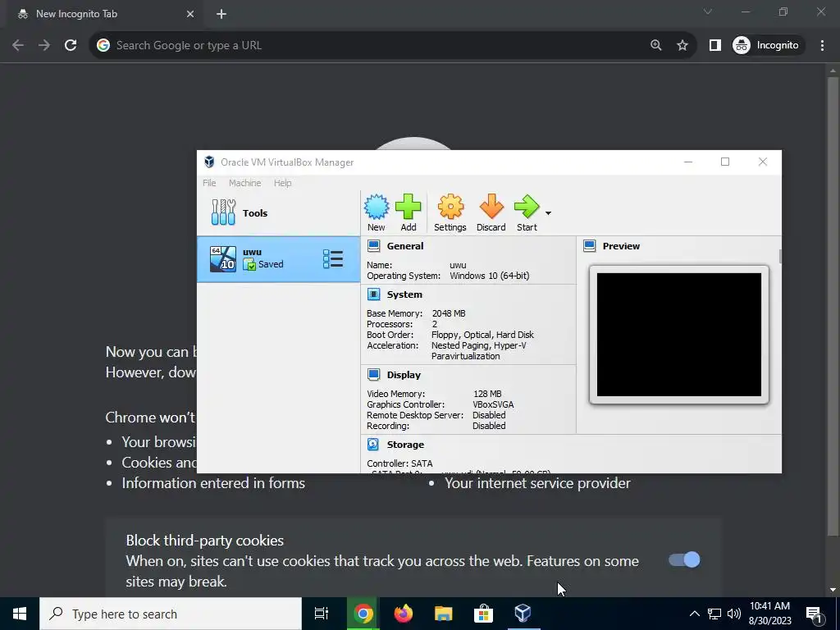Viewport: 840px width, 630px height.
Task: Click the Windows 10 (64-bit) text
Action: click(489, 276)
